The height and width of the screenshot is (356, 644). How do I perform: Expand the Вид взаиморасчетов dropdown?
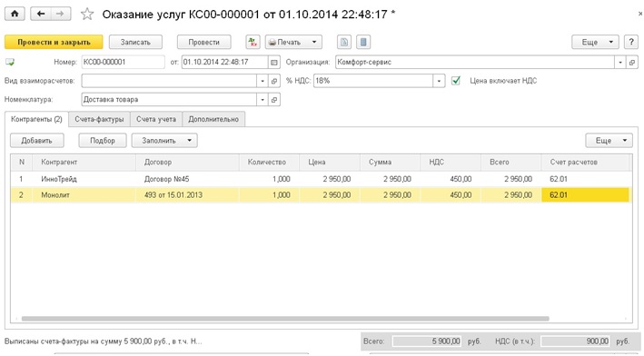pyautogui.click(x=263, y=81)
